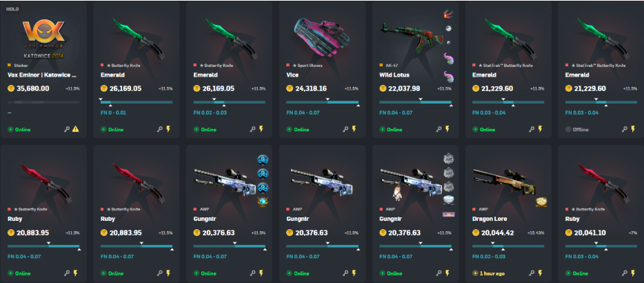Click the float bar on Dragon Lore card
Screen dimensions: 644x283
click(508, 246)
